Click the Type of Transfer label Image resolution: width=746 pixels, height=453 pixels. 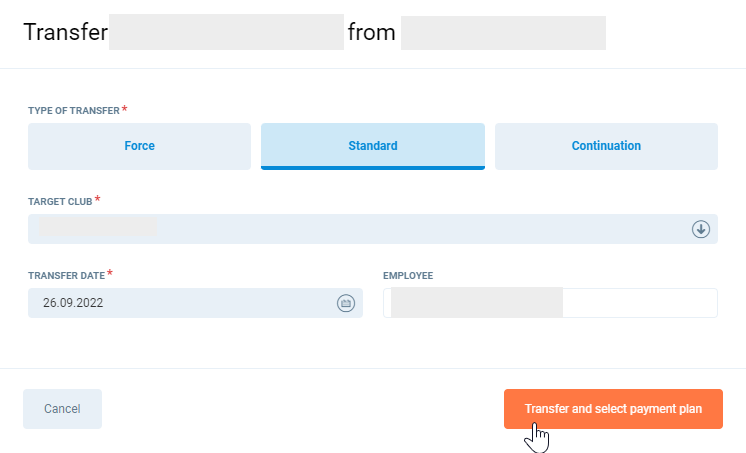point(73,109)
